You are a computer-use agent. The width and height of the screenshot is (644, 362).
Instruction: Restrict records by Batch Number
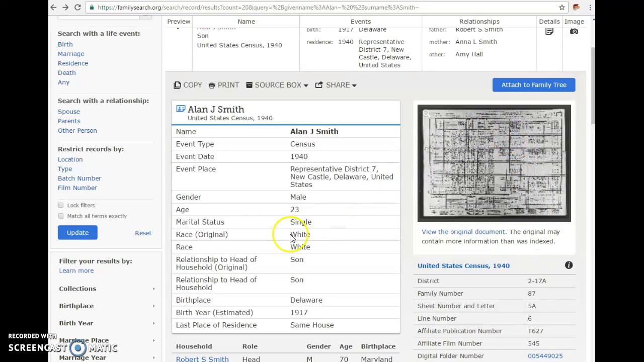tap(79, 178)
